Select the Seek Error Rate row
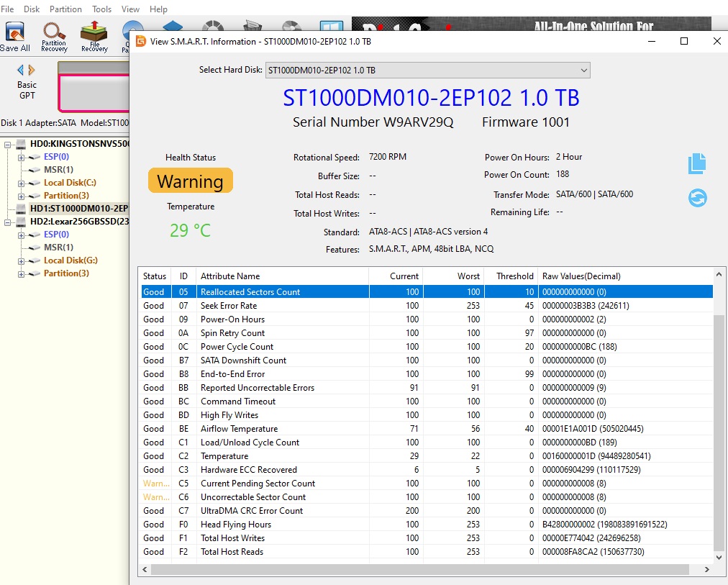The width and height of the screenshot is (728, 585). [426, 306]
